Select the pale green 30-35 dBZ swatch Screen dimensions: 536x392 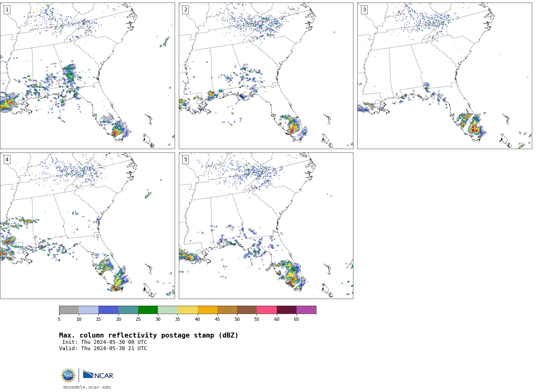[167, 310]
